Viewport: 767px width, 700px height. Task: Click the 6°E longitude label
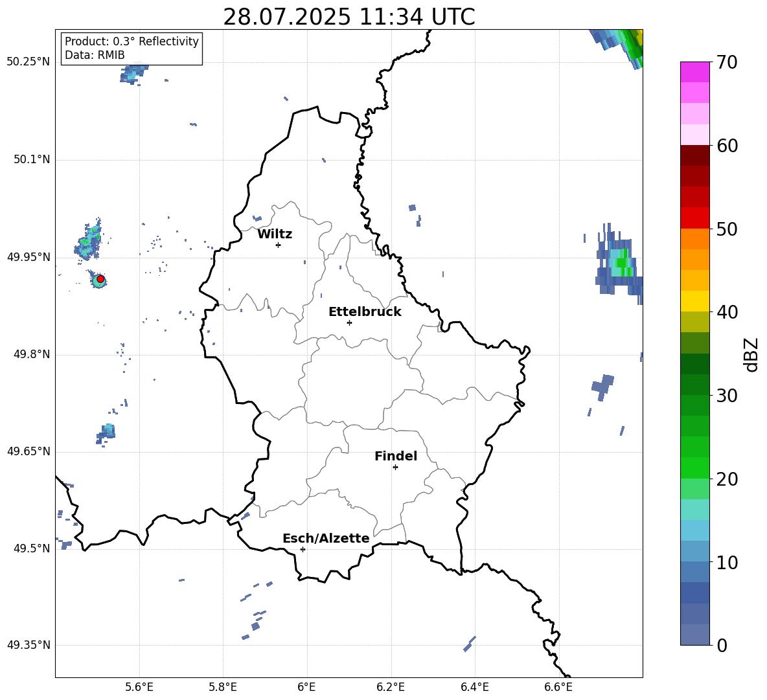[306, 687]
